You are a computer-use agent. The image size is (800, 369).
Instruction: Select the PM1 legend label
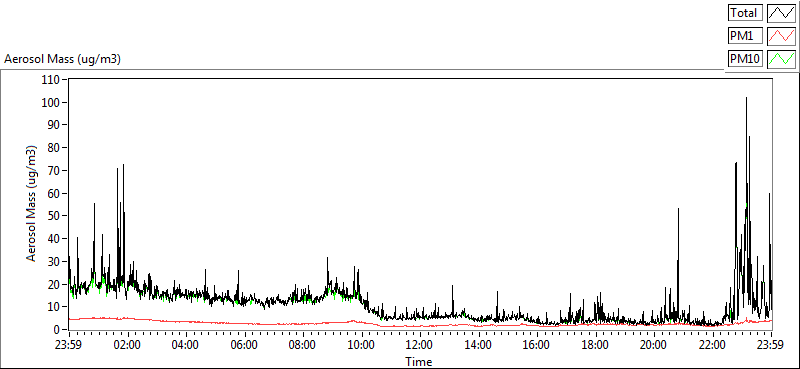[x=745, y=36]
